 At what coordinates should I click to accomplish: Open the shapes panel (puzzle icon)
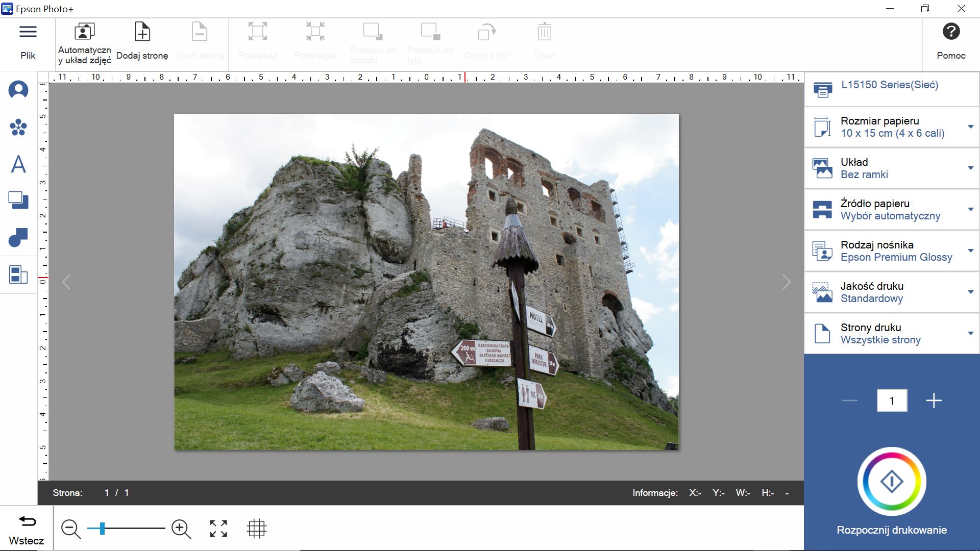(18, 238)
